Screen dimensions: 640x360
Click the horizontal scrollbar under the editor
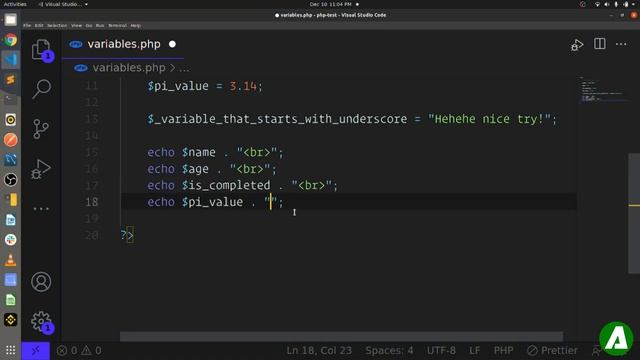[x=341, y=337]
